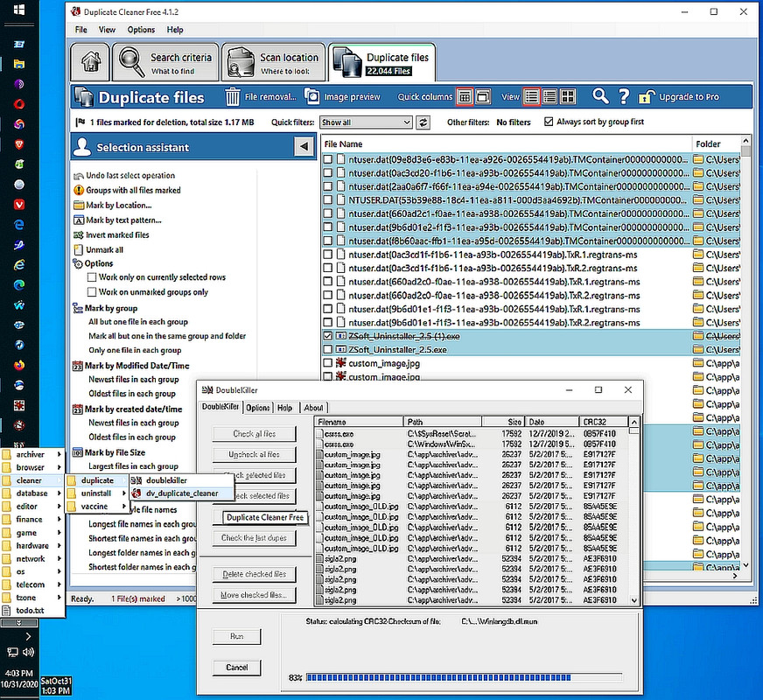
Task: Open Options tab in DoubleKiller
Action: [257, 408]
